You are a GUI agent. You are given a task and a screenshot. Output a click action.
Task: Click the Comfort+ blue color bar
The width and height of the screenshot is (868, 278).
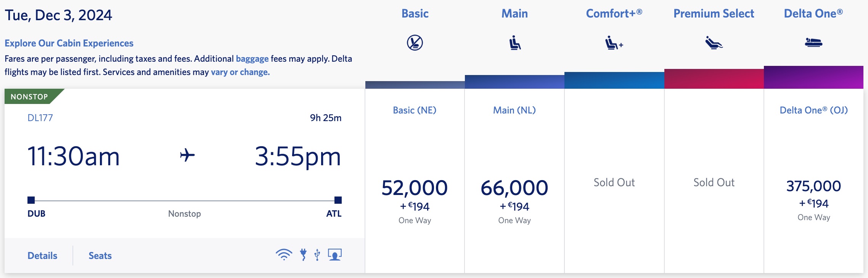(614, 80)
